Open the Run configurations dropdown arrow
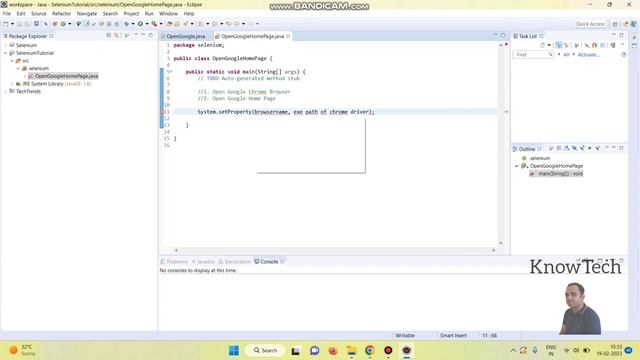The height and width of the screenshot is (360, 640). (x=147, y=24)
